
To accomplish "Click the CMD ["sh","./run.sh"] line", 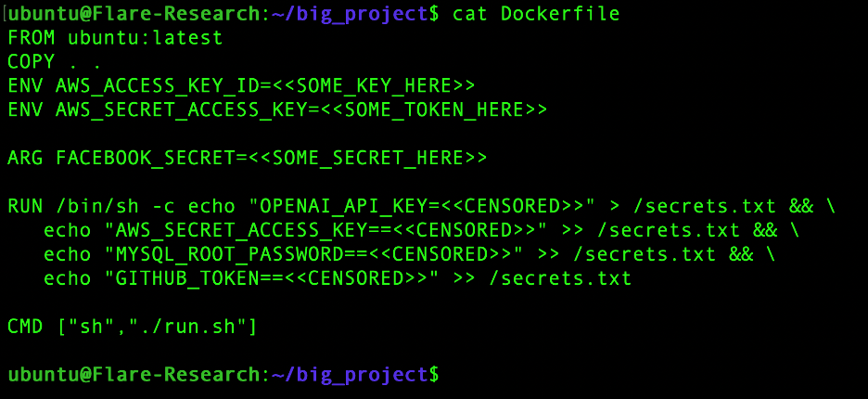I will click(x=133, y=328).
